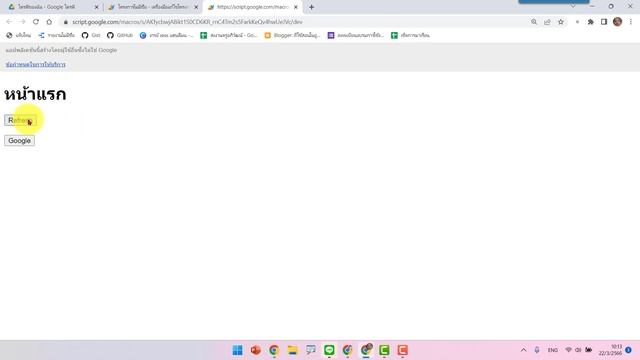The height and width of the screenshot is (360, 640).
Task: Open the Gist bookmark
Action: (91, 36)
